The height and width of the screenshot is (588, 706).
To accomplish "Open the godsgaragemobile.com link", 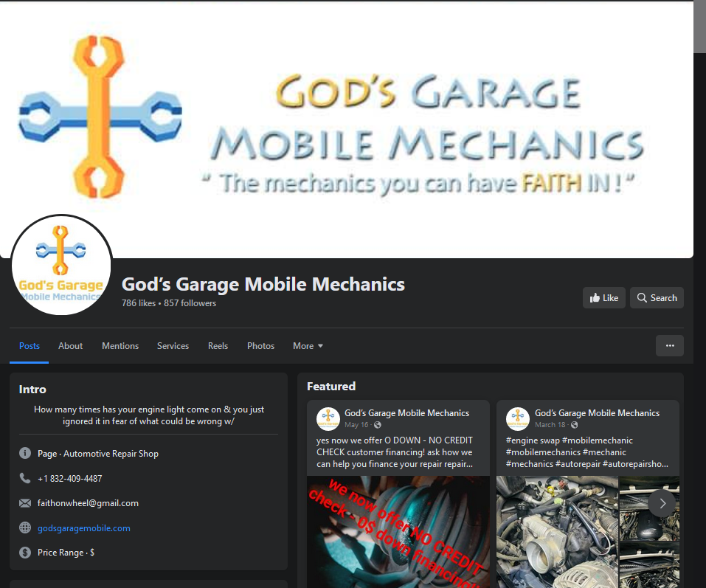I will coord(83,528).
